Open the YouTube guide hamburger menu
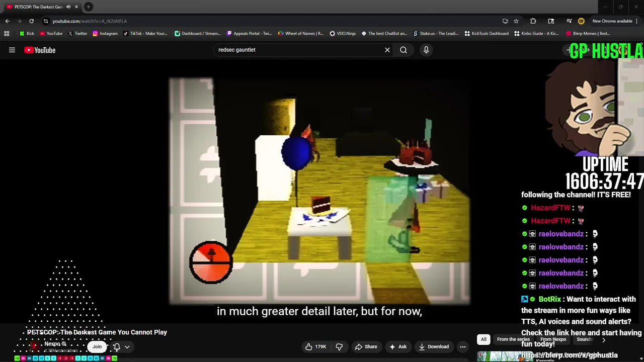This screenshot has height=362, width=644. 12,50
